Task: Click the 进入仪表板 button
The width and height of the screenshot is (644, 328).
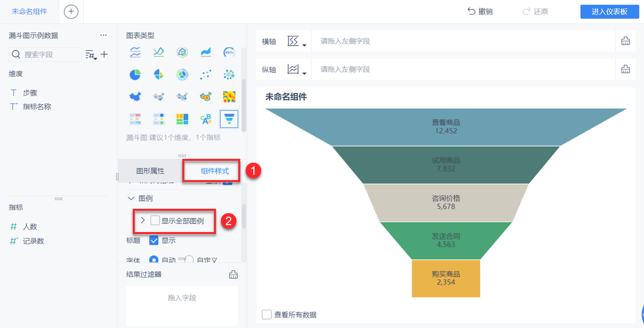Action: pos(609,12)
